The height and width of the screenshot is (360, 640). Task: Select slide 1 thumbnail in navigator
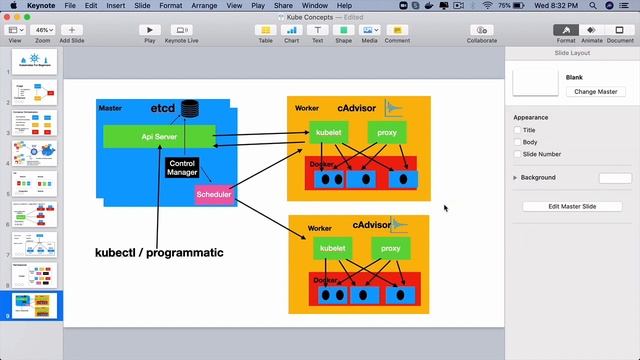(34, 62)
